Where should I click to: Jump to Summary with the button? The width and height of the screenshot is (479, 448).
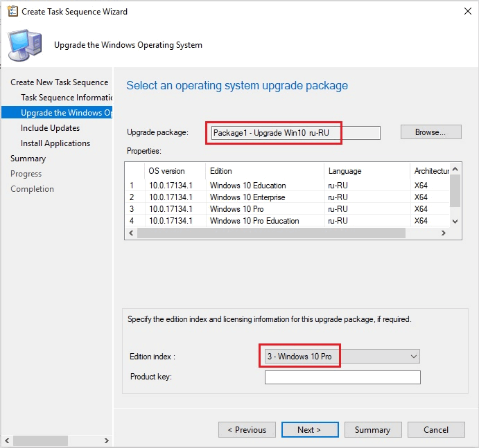[x=373, y=430]
